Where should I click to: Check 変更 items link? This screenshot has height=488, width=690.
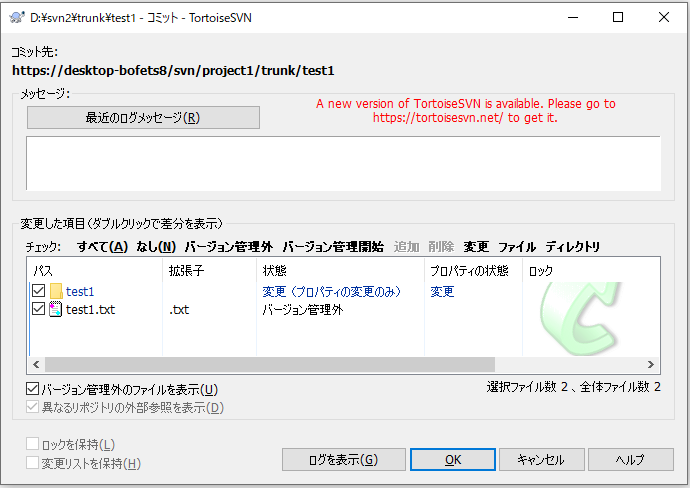pos(476,247)
